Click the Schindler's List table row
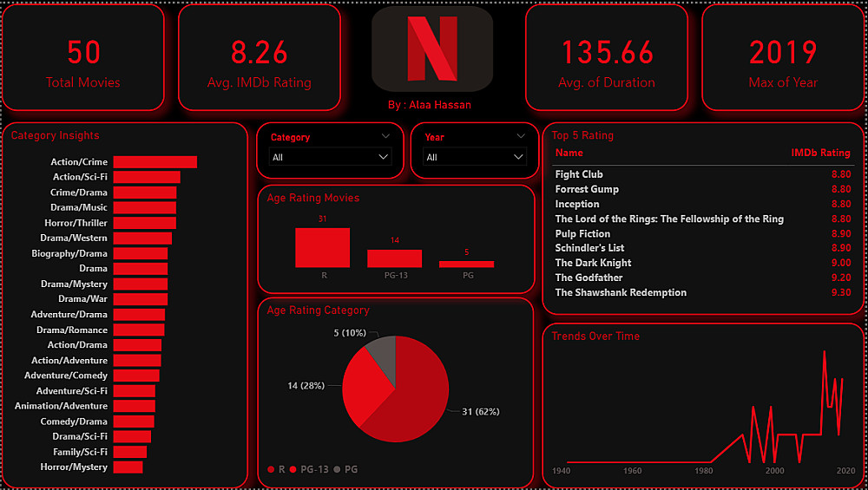 pos(703,248)
